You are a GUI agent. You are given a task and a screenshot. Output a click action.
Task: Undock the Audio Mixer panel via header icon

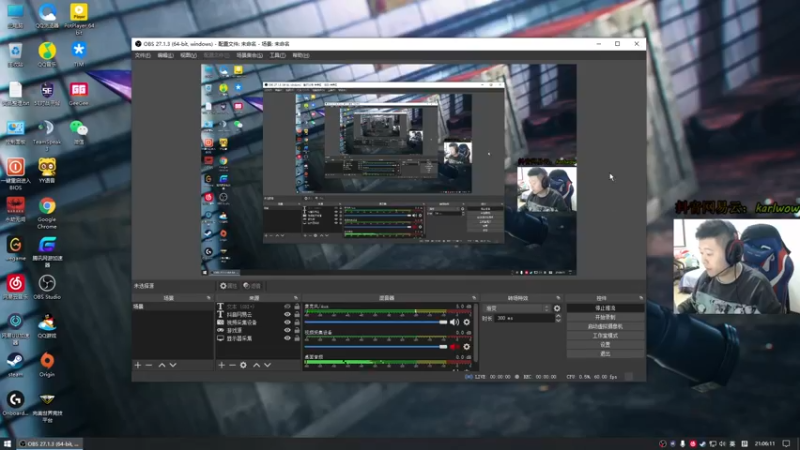(474, 298)
